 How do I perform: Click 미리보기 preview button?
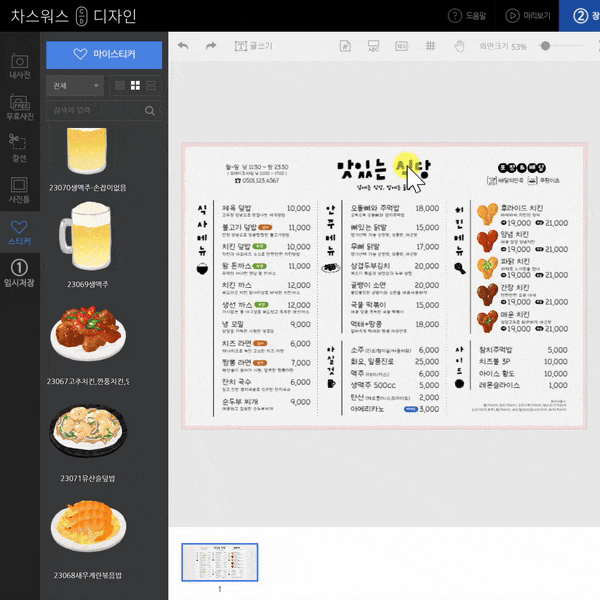click(x=528, y=16)
